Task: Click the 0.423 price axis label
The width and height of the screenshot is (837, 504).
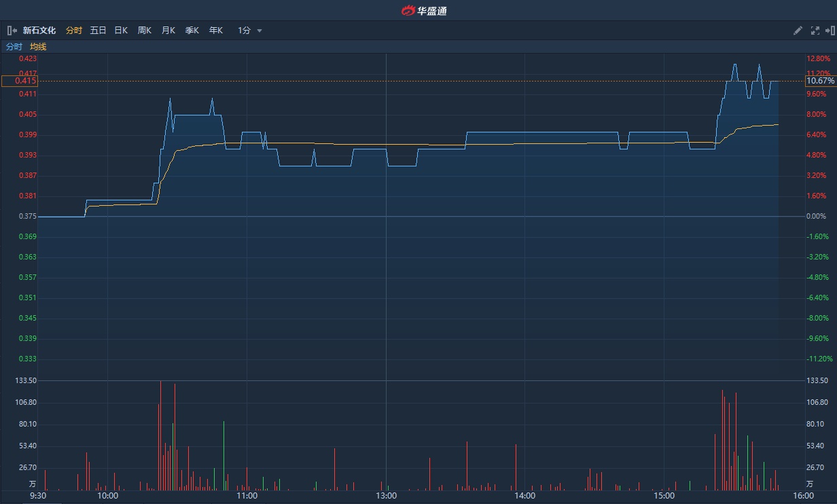Action: point(28,59)
